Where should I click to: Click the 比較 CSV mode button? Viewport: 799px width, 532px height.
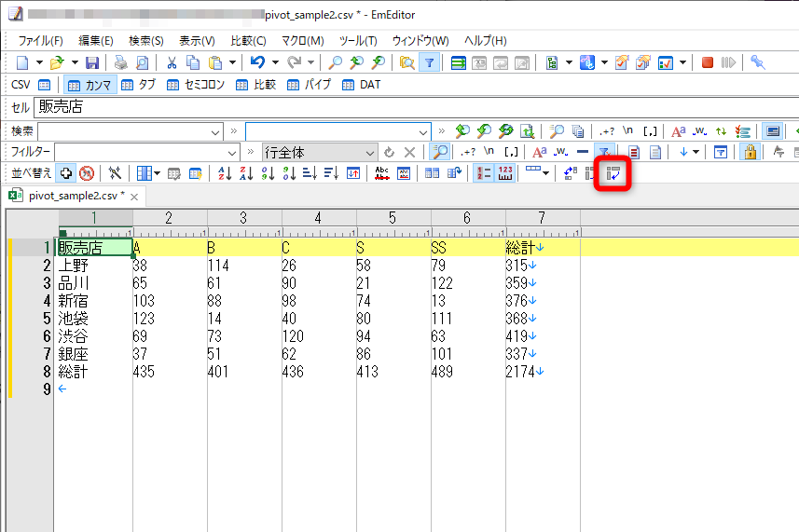(256, 85)
